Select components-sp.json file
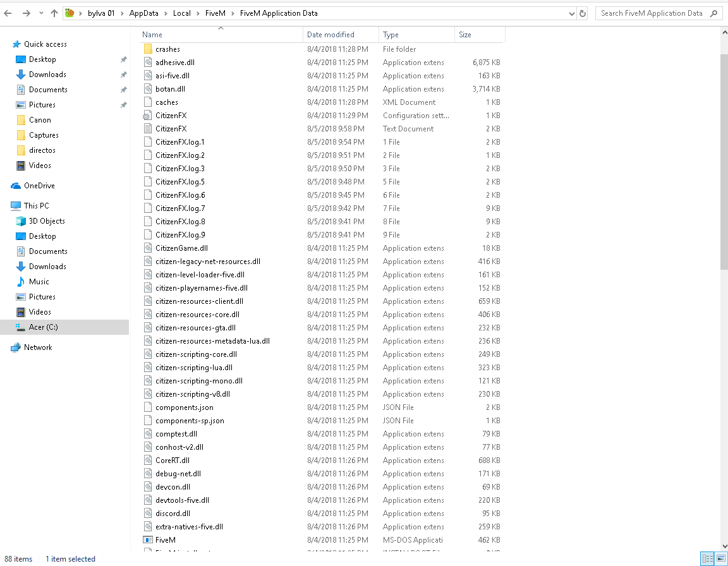 click(x=190, y=421)
